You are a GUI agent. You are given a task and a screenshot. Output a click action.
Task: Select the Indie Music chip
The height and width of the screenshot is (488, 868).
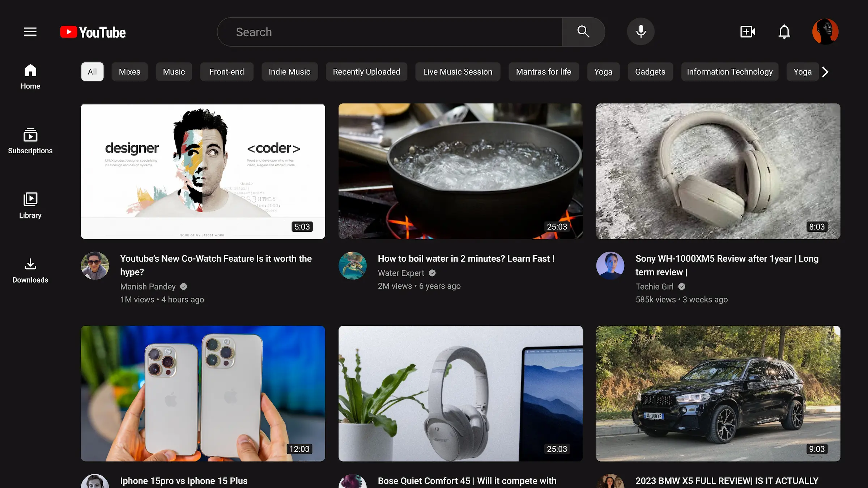290,72
